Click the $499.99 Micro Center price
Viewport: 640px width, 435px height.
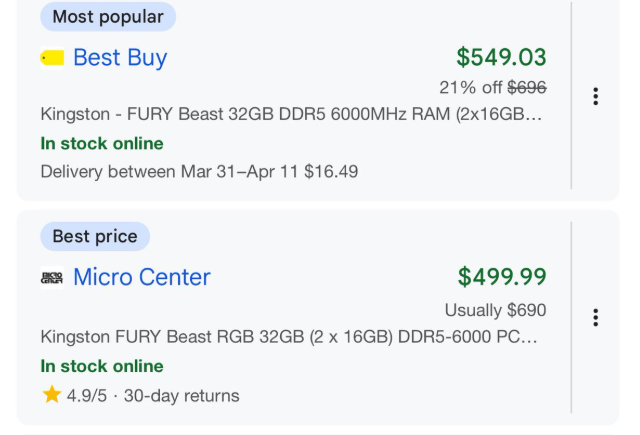[x=502, y=277]
